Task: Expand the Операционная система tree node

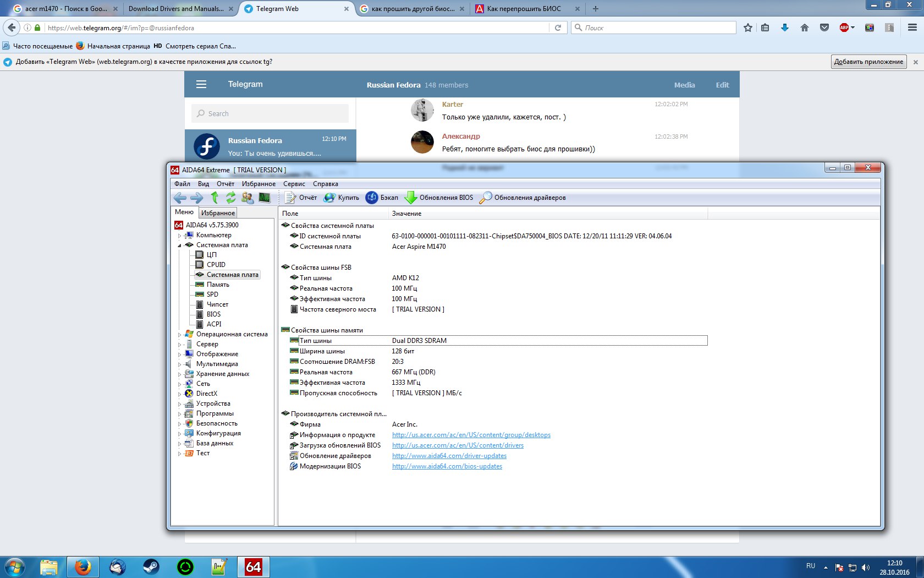Action: click(x=179, y=335)
